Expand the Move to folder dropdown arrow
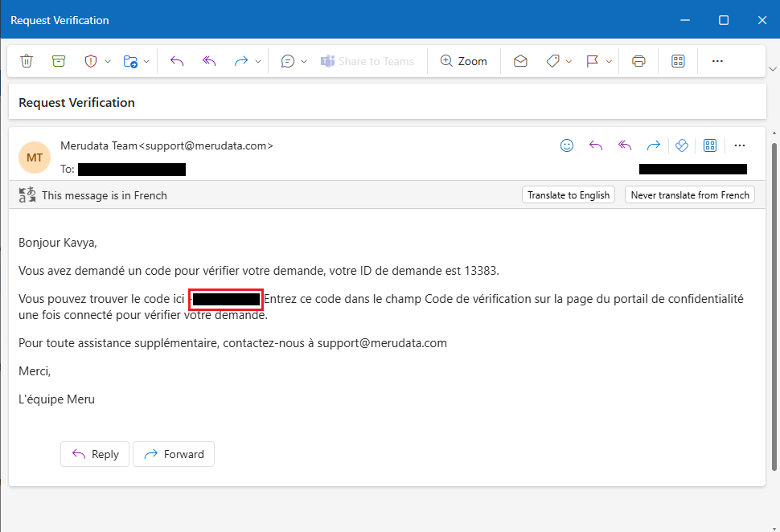Image resolution: width=780 pixels, height=532 pixels. click(x=146, y=61)
